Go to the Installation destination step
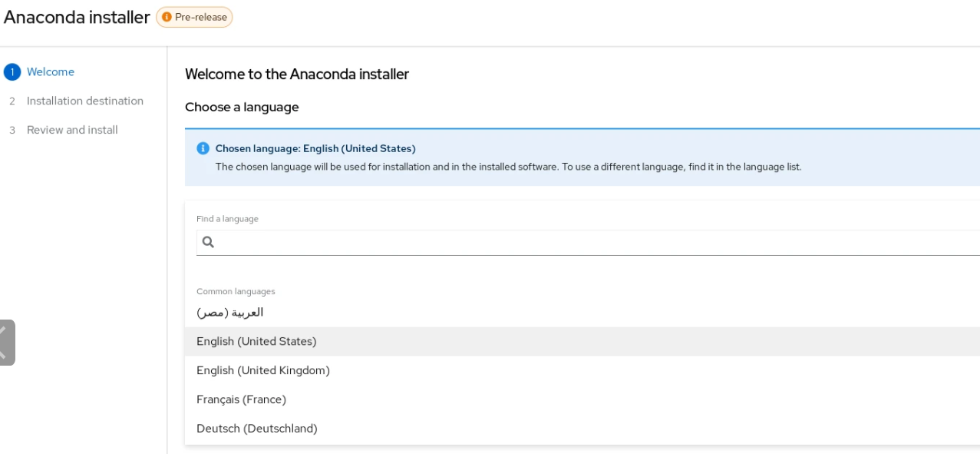The width and height of the screenshot is (980, 454). [85, 101]
